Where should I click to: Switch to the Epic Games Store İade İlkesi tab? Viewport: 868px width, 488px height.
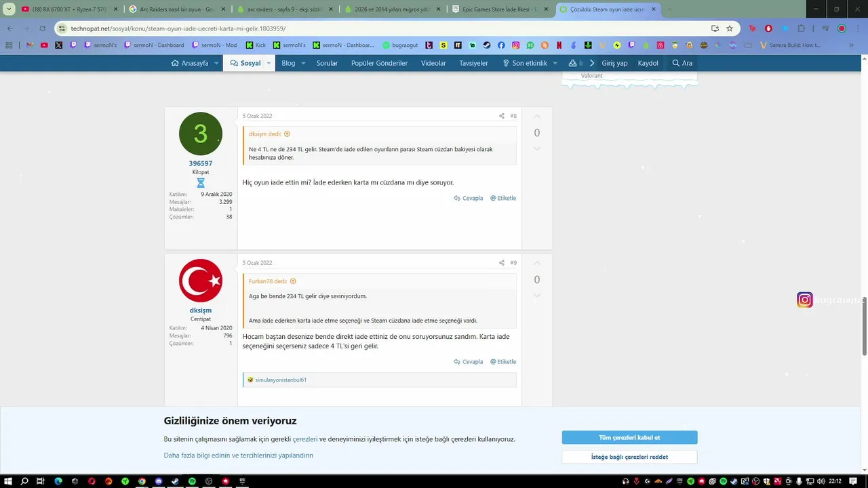[x=499, y=9]
